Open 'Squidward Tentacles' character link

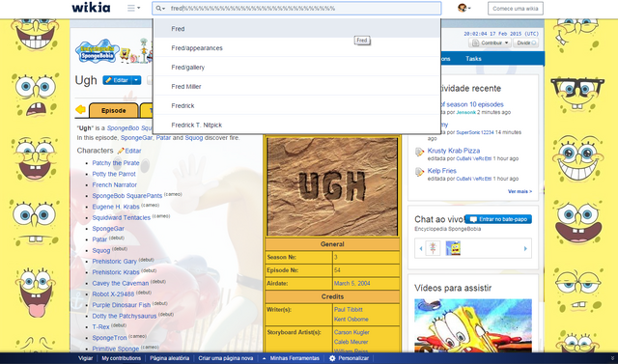[122, 217]
